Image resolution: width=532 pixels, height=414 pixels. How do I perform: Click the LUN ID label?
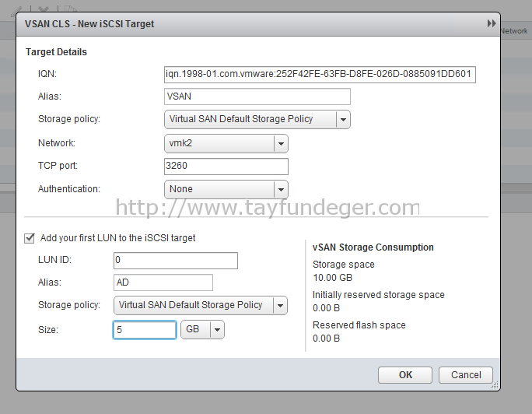click(54, 260)
